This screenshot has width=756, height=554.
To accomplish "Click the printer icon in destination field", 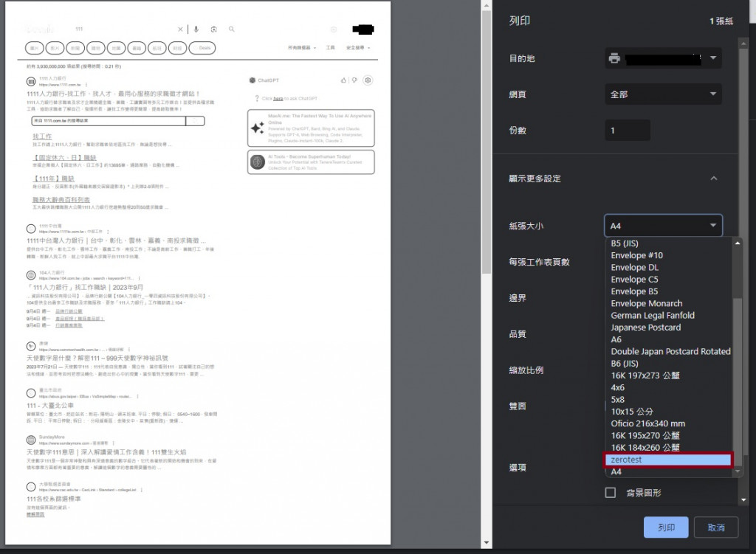I will pyautogui.click(x=614, y=58).
